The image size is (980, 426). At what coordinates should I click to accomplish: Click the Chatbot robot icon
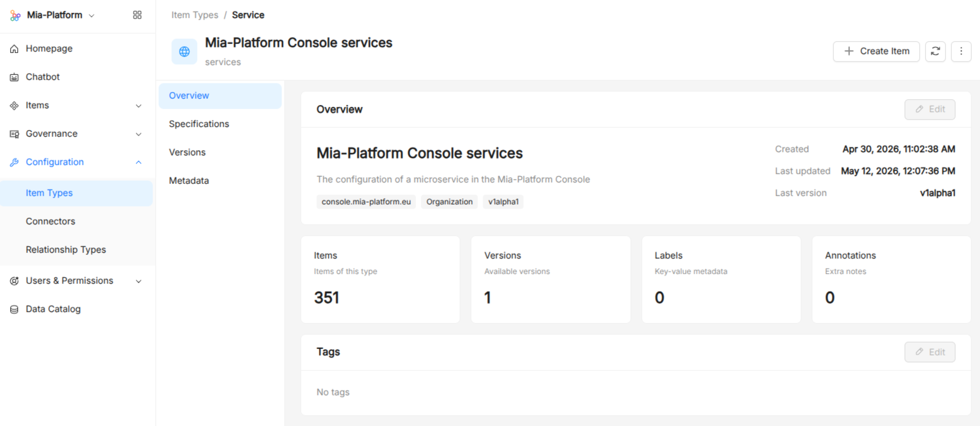click(x=14, y=77)
